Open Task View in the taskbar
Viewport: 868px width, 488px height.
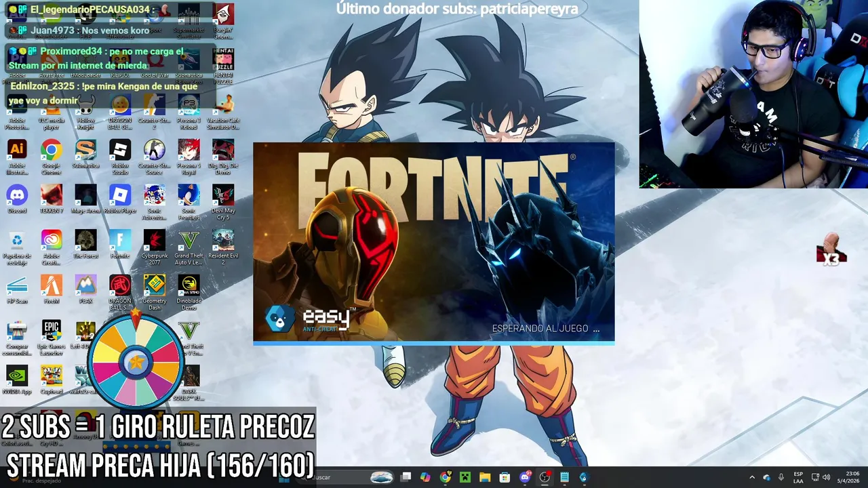coord(406,477)
